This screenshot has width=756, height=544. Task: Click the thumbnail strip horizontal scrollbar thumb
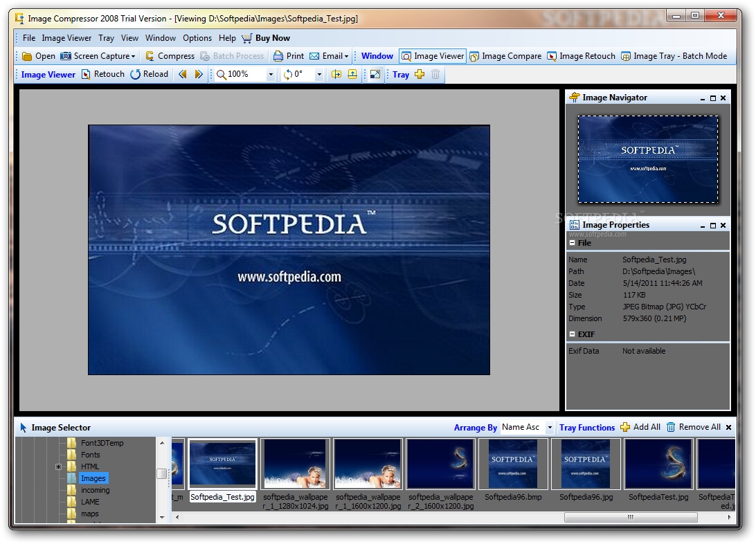(631, 517)
